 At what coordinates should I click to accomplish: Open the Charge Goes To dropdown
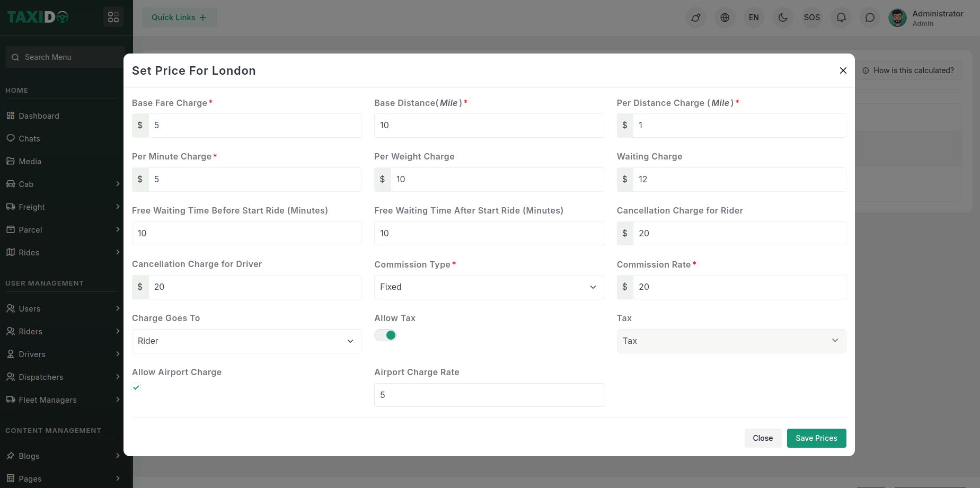(x=246, y=341)
